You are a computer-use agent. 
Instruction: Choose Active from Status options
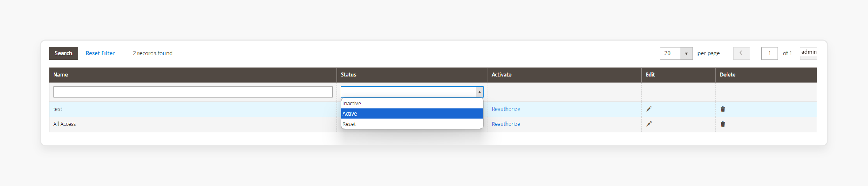(412, 113)
